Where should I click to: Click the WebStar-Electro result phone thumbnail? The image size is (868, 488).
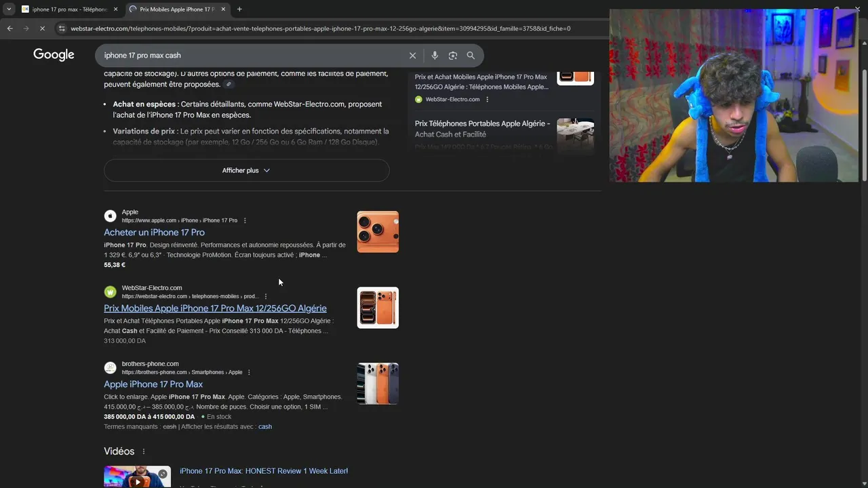[x=378, y=308]
